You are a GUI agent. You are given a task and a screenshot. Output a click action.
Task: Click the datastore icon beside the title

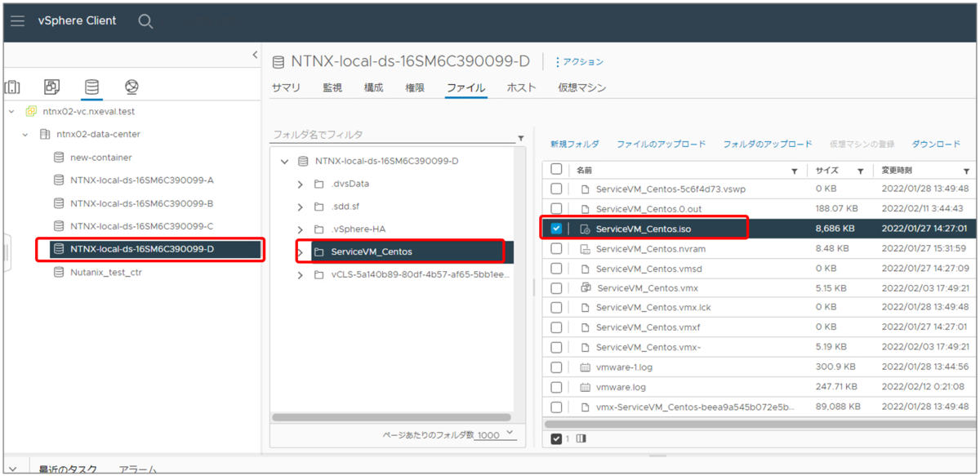[x=278, y=62]
